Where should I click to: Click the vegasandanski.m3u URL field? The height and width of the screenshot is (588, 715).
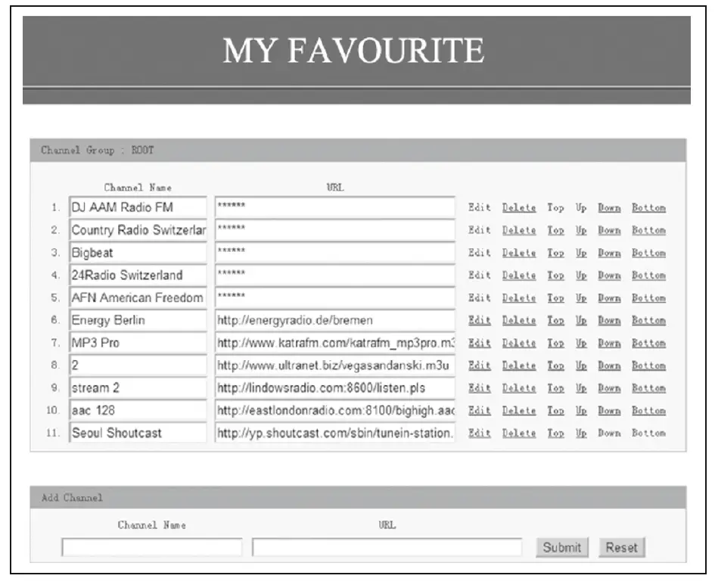pyautogui.click(x=334, y=366)
